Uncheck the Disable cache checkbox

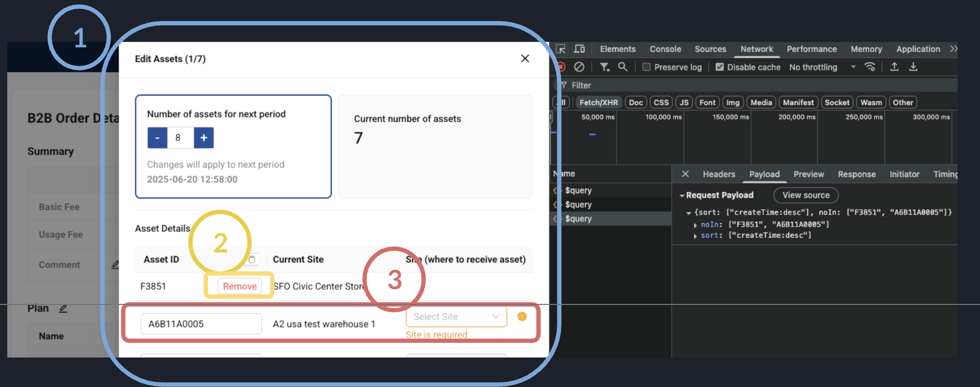coord(720,67)
